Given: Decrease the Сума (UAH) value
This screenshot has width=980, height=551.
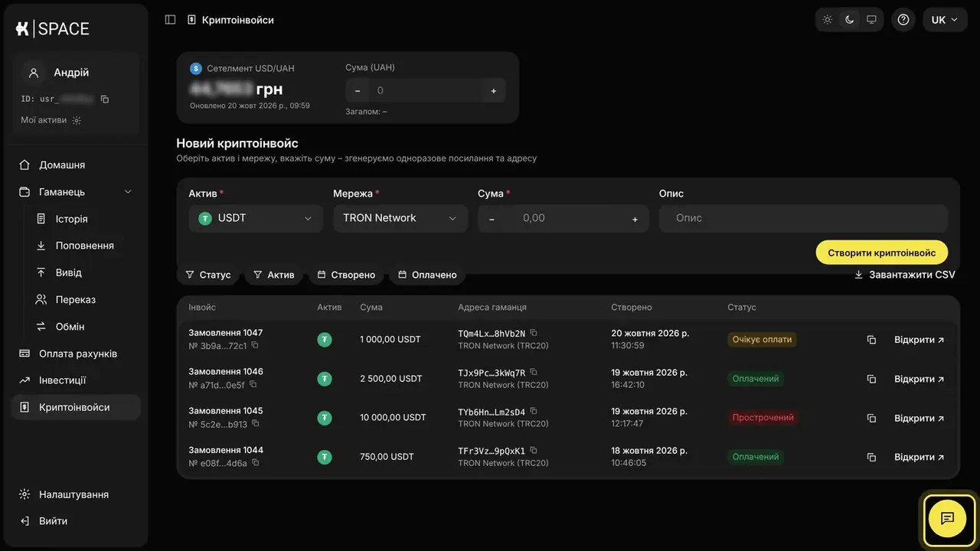Looking at the screenshot, I should (358, 90).
